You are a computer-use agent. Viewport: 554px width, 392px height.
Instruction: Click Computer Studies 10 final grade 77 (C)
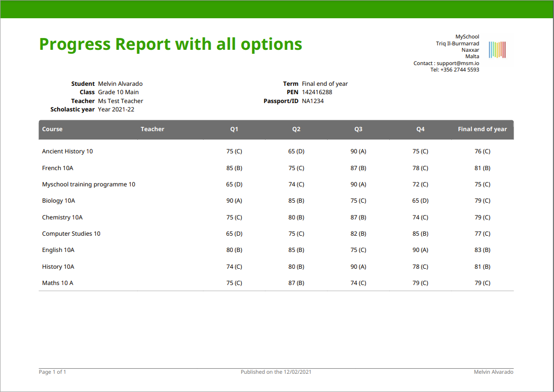[482, 234]
